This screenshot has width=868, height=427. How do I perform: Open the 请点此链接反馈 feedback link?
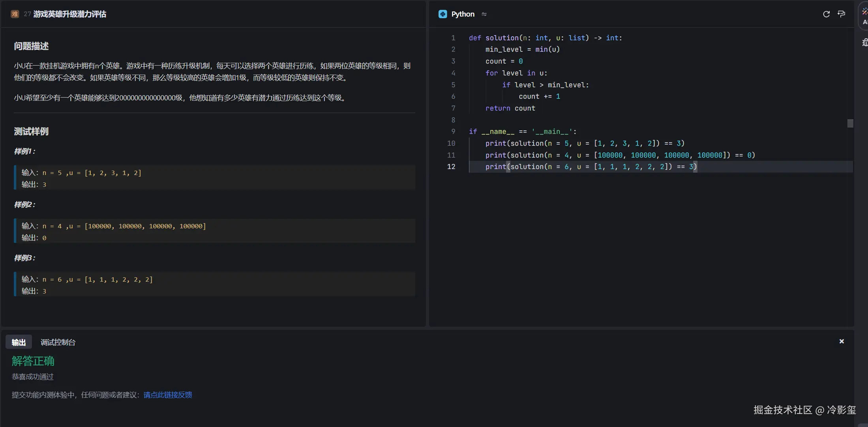click(168, 395)
